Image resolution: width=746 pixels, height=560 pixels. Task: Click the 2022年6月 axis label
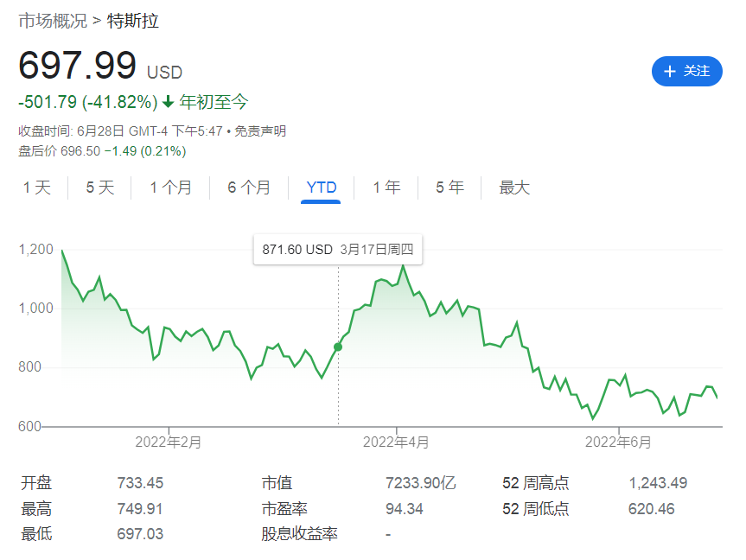click(618, 442)
